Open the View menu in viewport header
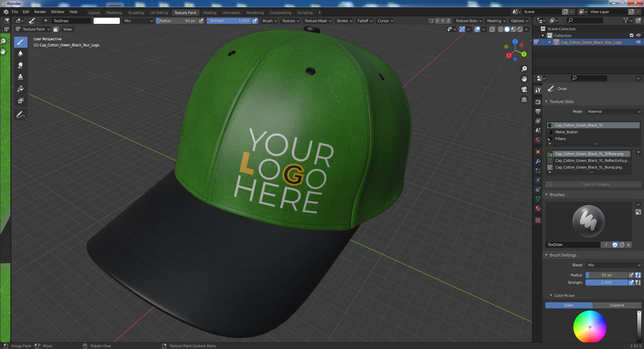This screenshot has width=644, height=349. tap(67, 29)
